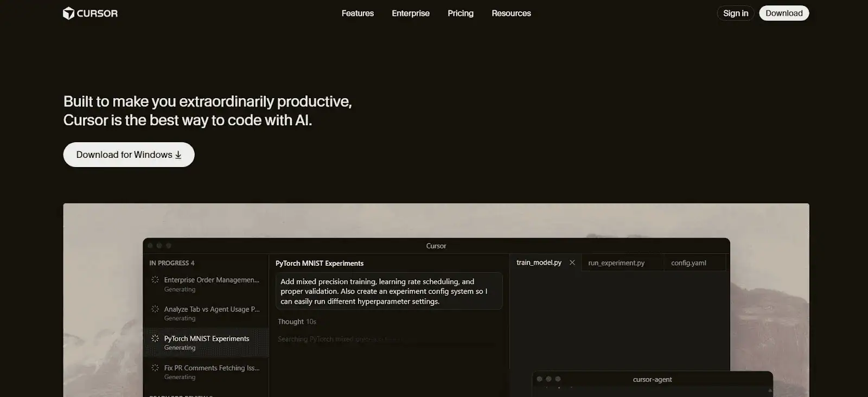Viewport: 868px width, 397px height.
Task: Select Analyze Tab vs Agent Usage row
Action: [206, 313]
